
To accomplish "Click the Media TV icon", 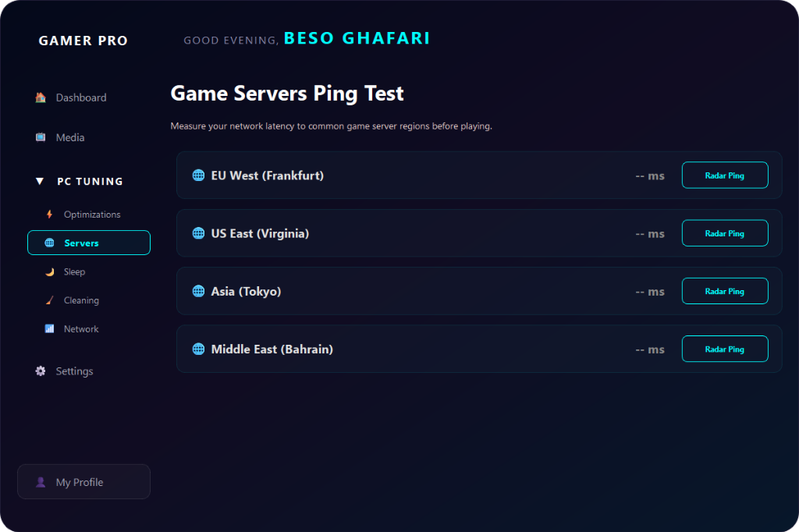I will coord(41,137).
